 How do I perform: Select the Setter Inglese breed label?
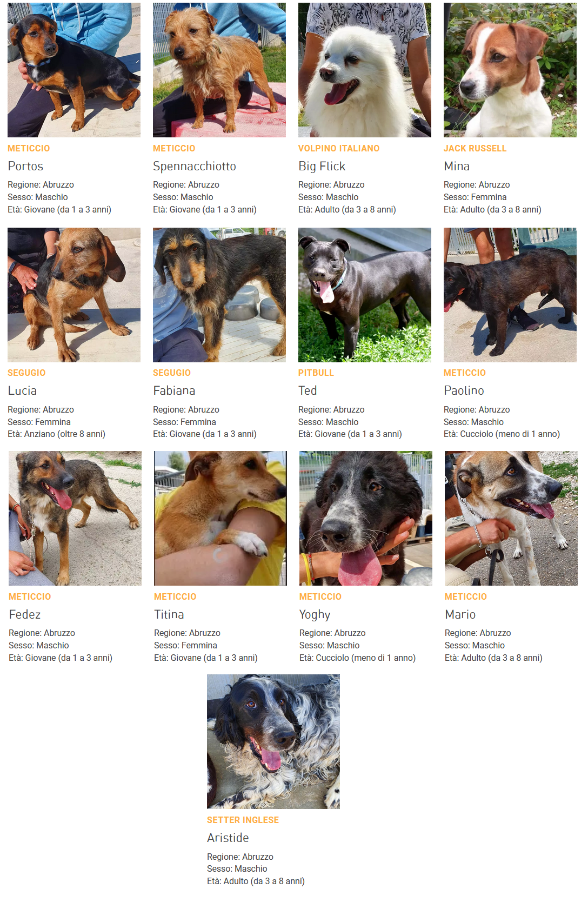click(243, 820)
